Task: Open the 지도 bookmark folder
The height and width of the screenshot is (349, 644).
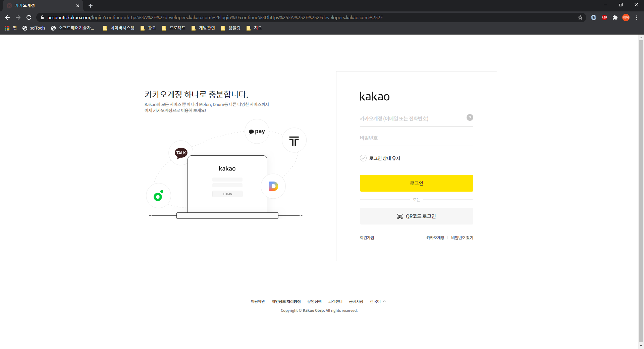Action: [254, 28]
